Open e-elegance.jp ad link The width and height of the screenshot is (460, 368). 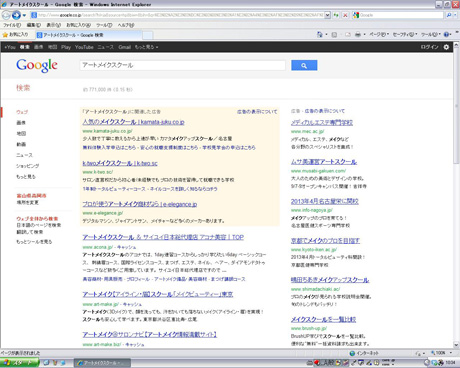140,204
